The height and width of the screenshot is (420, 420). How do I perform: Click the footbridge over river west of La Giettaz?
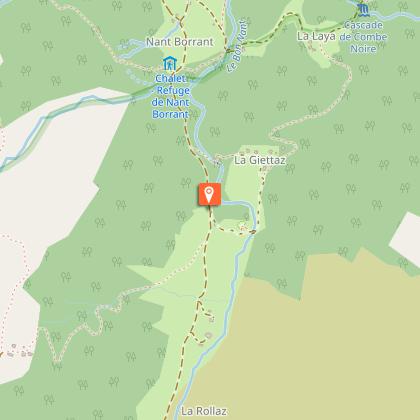click(217, 162)
